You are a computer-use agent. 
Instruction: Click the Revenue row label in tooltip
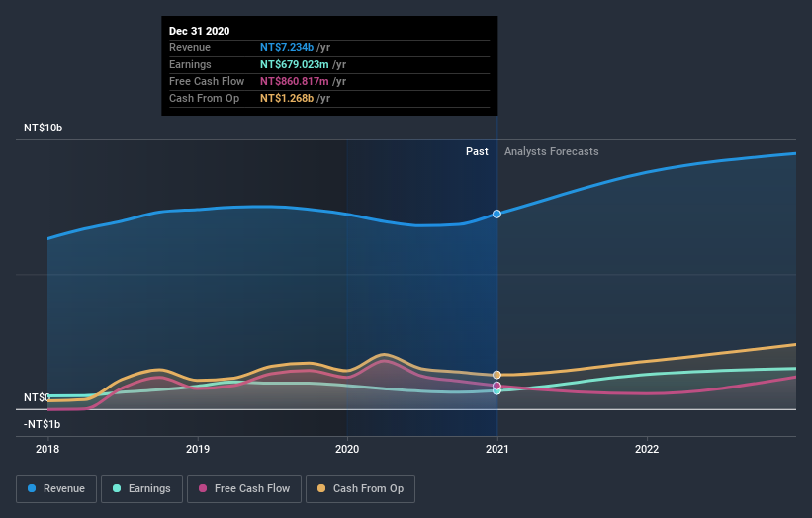(190, 47)
